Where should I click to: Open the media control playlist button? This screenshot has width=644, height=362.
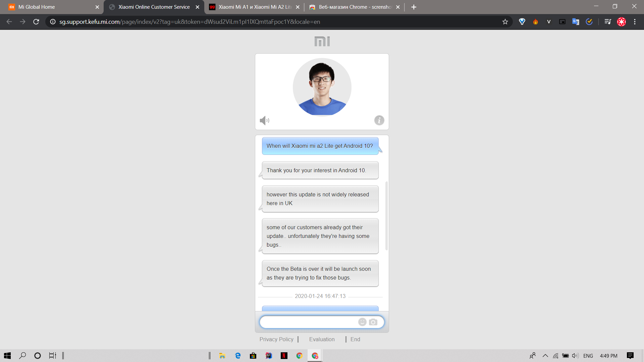(607, 22)
